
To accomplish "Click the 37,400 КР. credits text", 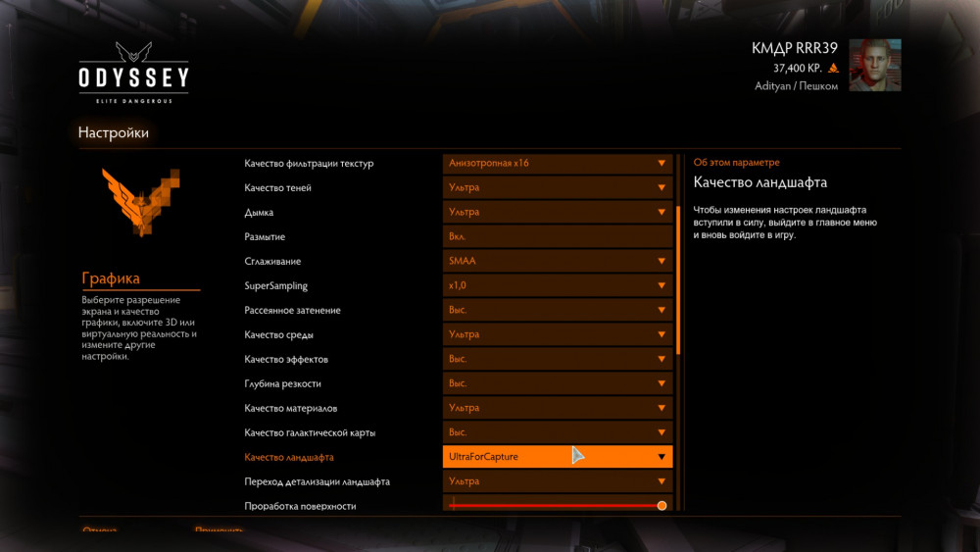I will [x=798, y=68].
